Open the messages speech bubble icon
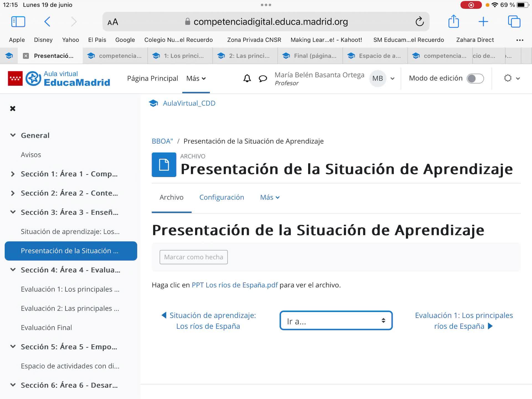Image resolution: width=532 pixels, height=399 pixels. point(263,79)
